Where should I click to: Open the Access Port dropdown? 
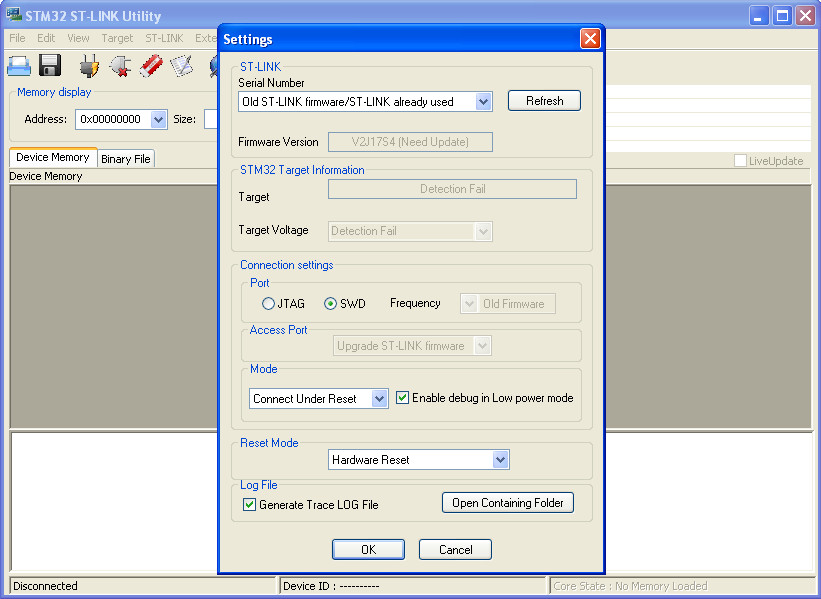482,346
